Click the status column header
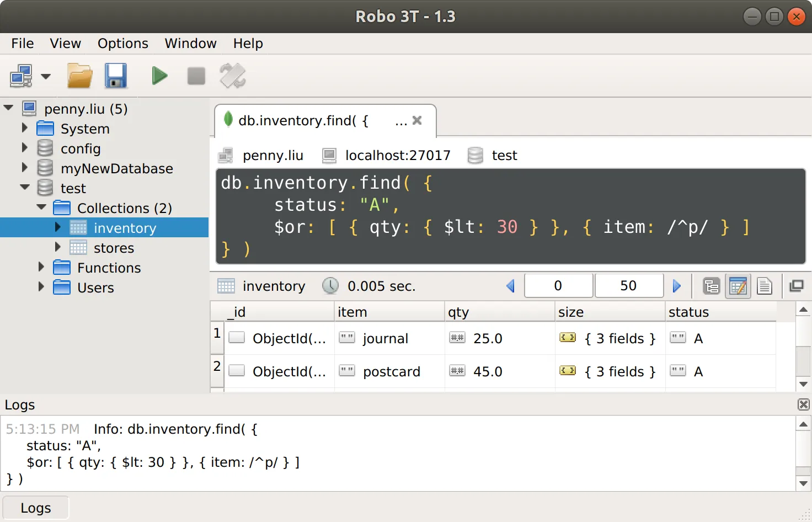 (x=720, y=312)
